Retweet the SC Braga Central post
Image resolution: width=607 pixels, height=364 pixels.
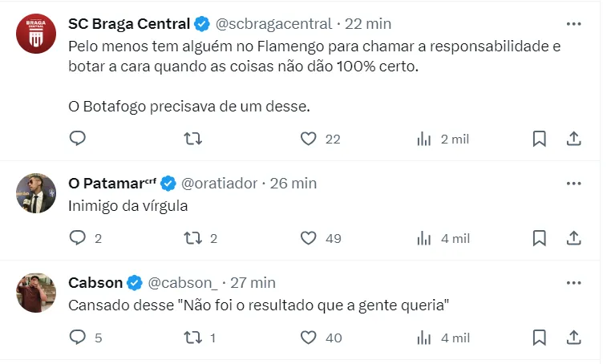(x=193, y=139)
